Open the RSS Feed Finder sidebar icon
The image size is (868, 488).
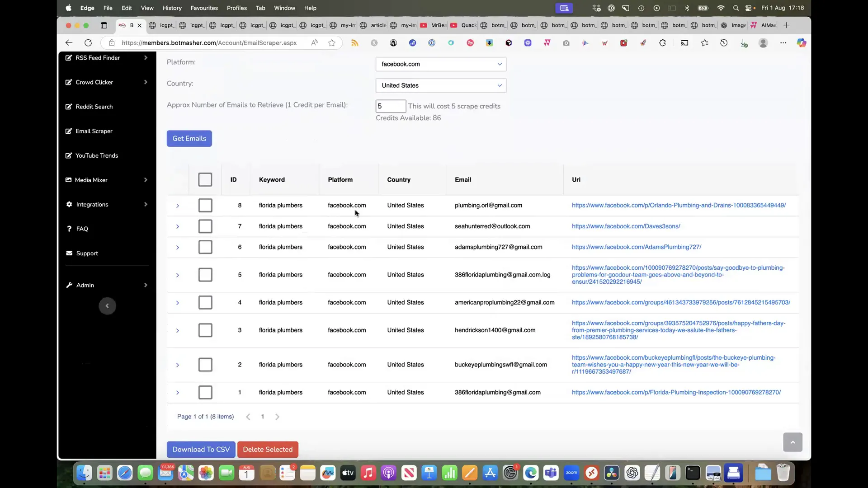point(69,58)
